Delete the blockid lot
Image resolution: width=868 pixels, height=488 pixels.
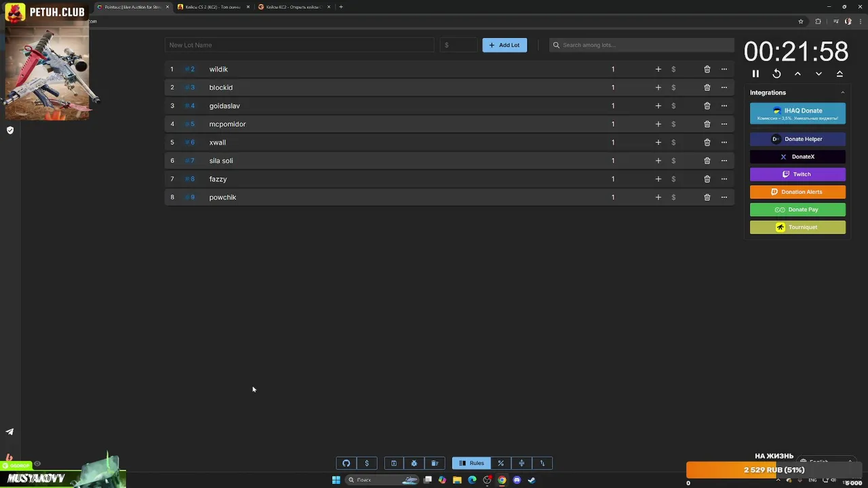pos(707,87)
